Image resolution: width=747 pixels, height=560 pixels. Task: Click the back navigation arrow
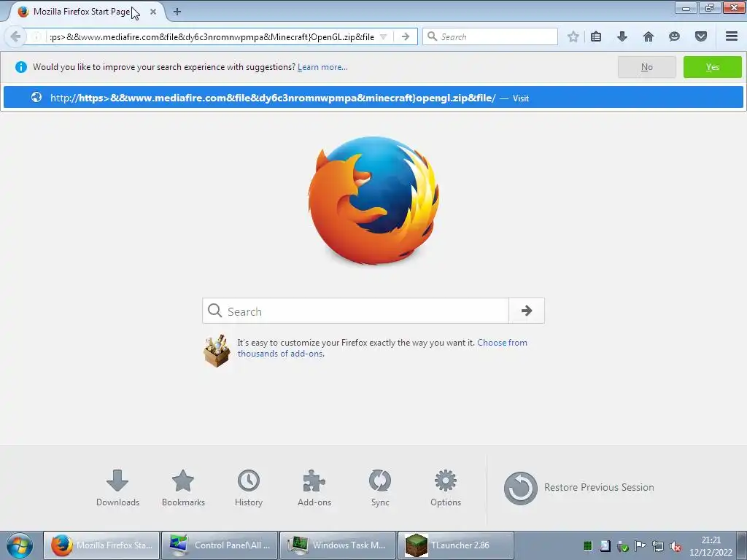click(15, 36)
